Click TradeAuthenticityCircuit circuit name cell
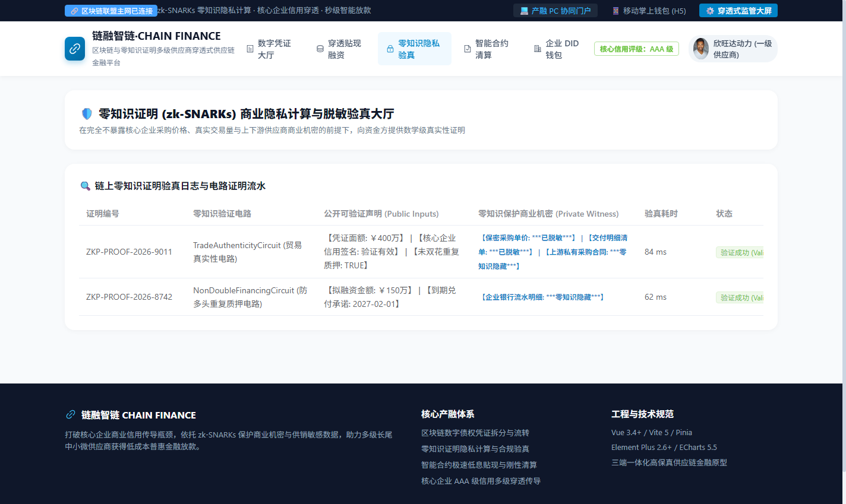Screen dimensions: 846x504 coord(251,252)
